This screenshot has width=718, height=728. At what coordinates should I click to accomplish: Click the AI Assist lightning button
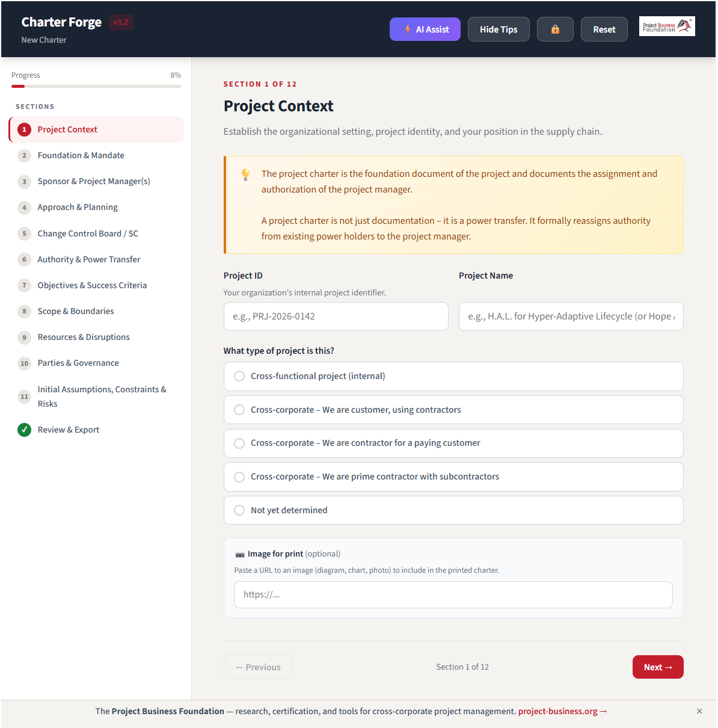[x=425, y=29]
